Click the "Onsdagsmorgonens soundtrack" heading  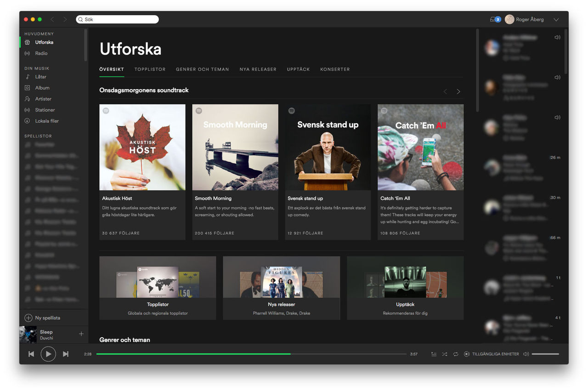(x=144, y=90)
